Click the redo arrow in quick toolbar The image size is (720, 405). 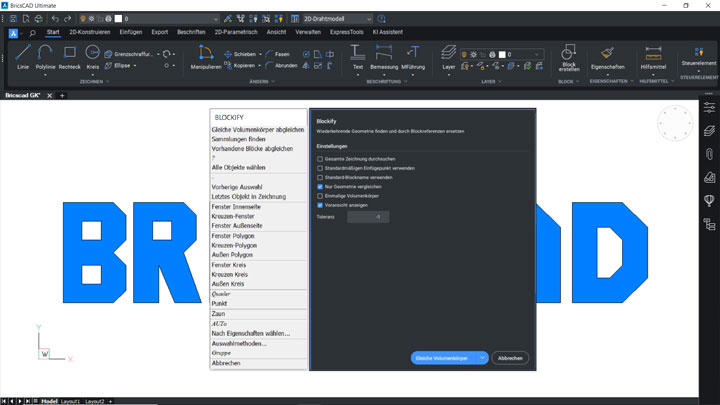pos(68,19)
